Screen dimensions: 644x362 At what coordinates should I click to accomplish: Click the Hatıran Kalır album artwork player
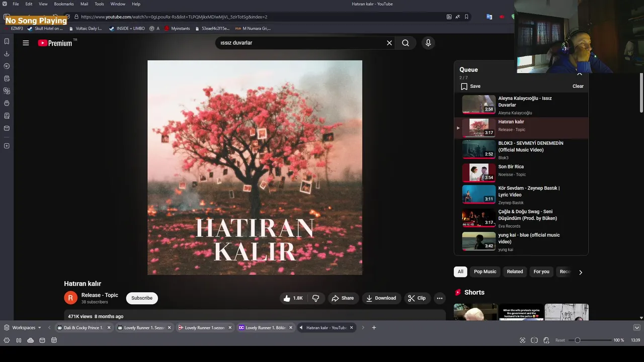[255, 167]
